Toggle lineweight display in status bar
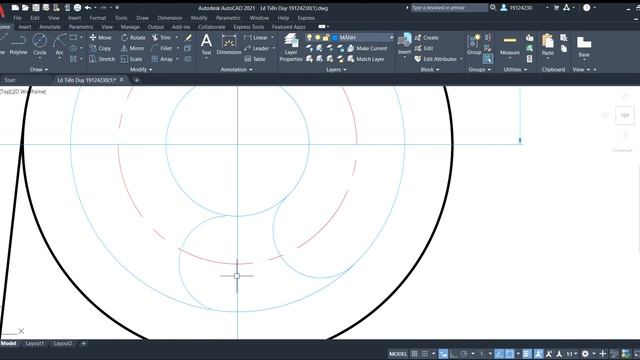This screenshot has width=640, height=360. 527,354
